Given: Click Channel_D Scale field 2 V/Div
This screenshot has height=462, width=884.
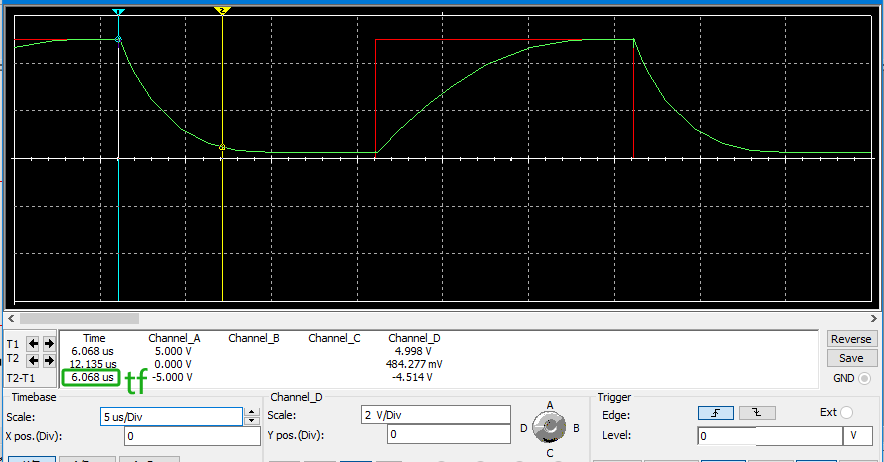Looking at the screenshot, I should pos(435,415).
